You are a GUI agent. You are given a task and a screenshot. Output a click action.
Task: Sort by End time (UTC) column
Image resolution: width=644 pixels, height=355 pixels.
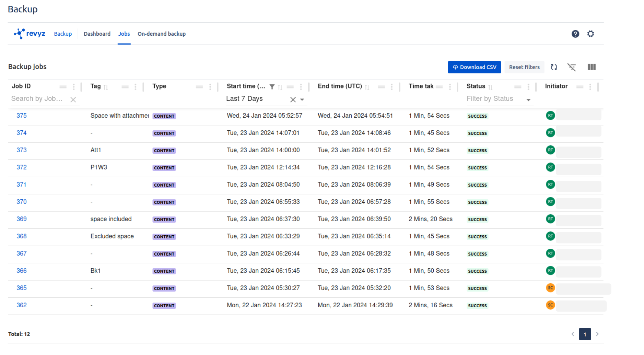(x=367, y=87)
